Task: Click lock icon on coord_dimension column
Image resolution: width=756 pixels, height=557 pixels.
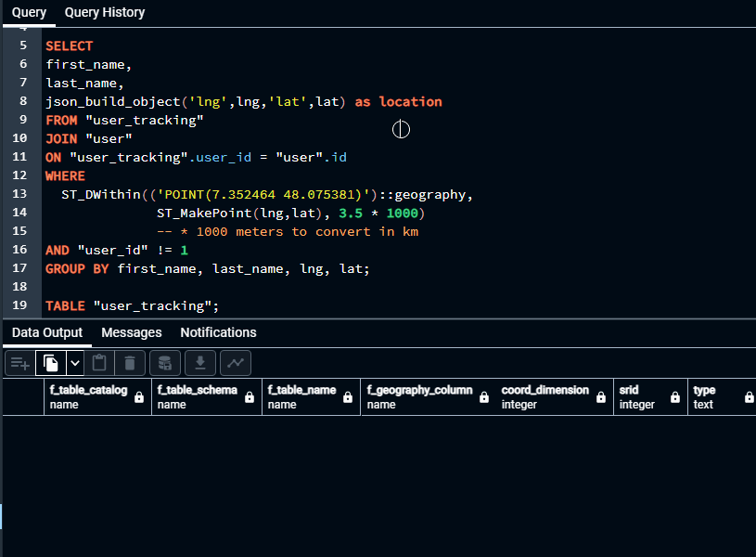Action: (601, 397)
